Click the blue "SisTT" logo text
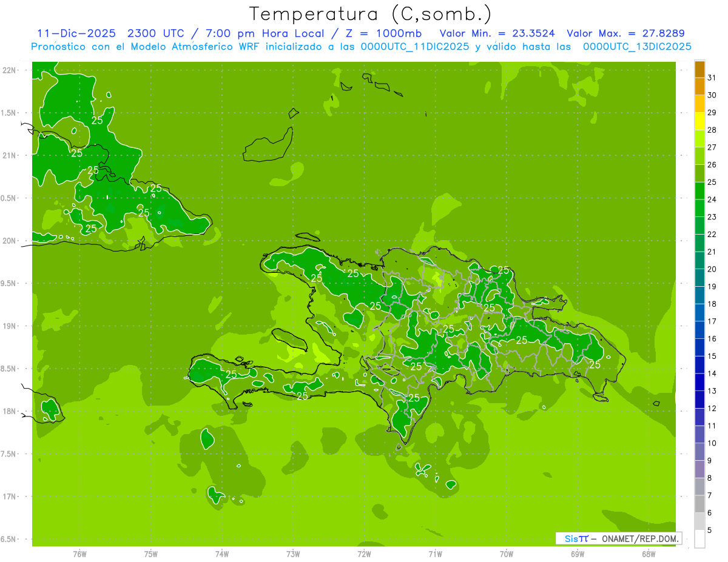The height and width of the screenshot is (562, 728). [576, 538]
